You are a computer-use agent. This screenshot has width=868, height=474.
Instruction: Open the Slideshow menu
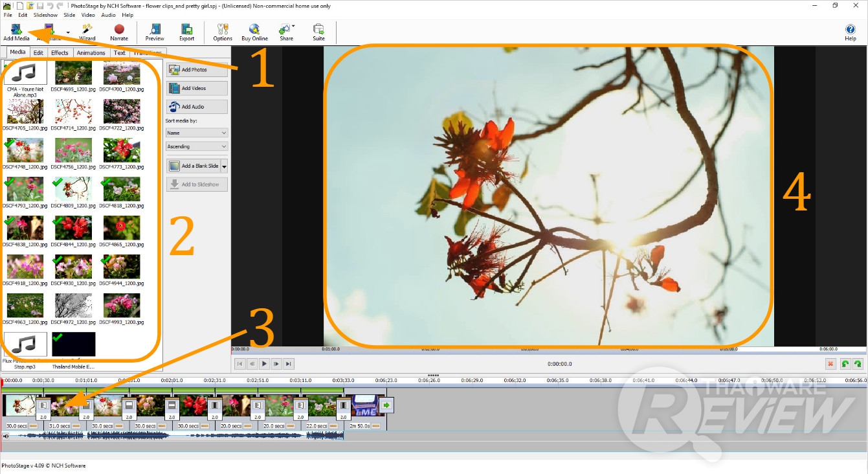(x=45, y=15)
